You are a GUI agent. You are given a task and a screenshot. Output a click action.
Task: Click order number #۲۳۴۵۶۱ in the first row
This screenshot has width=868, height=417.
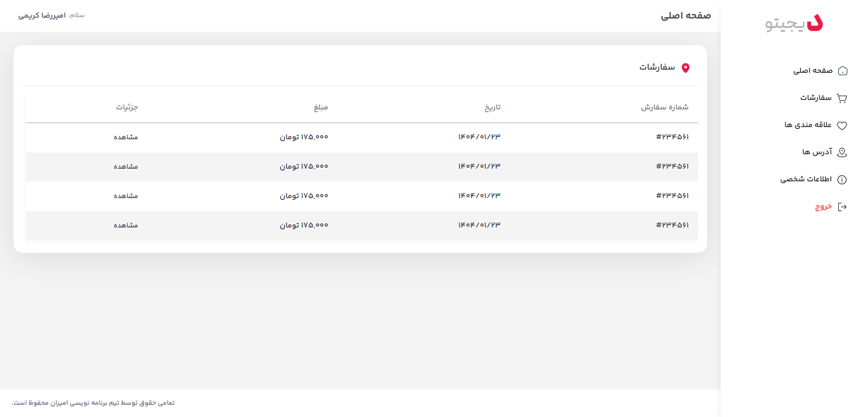click(672, 137)
